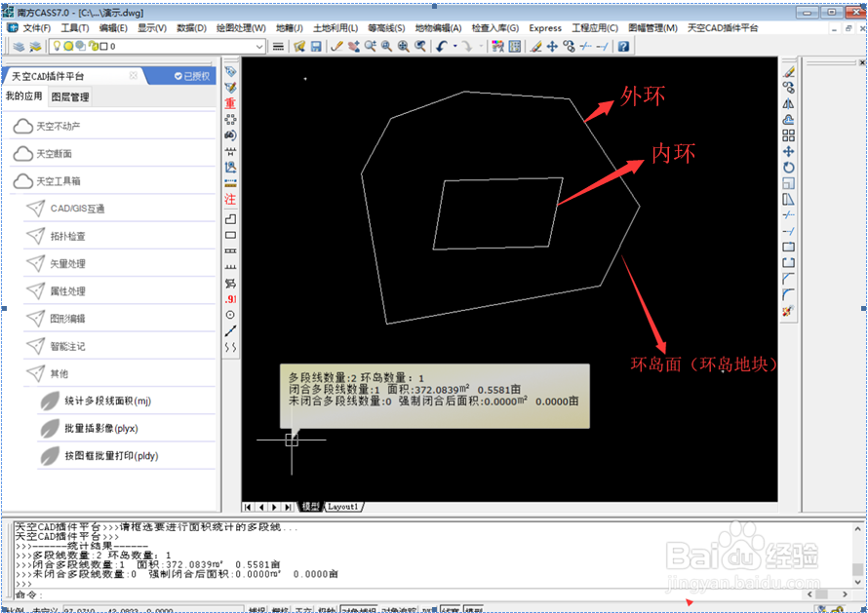Click the scale tool in right toolbar

(x=788, y=183)
